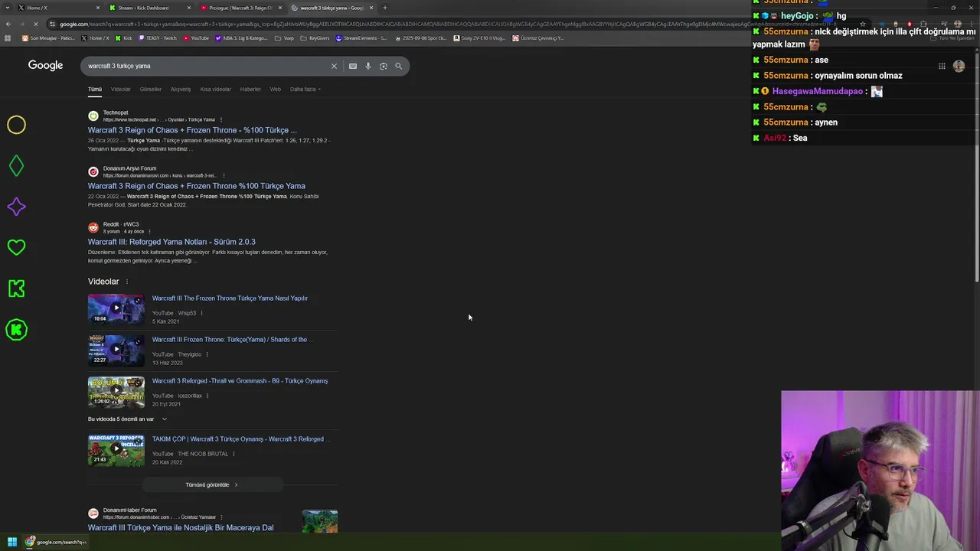The height and width of the screenshot is (551, 980).
Task: Go to the Google logo homepage
Action: point(45,65)
